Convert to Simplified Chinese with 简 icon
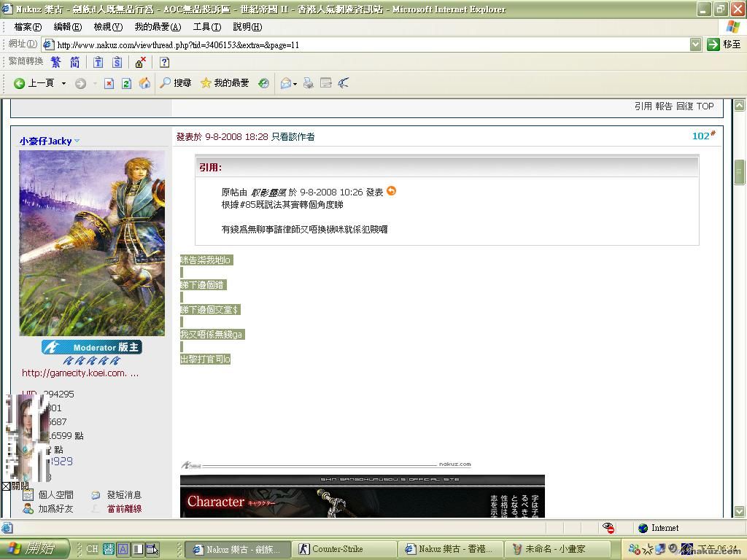Viewport: 747px width, 560px height. [75, 63]
